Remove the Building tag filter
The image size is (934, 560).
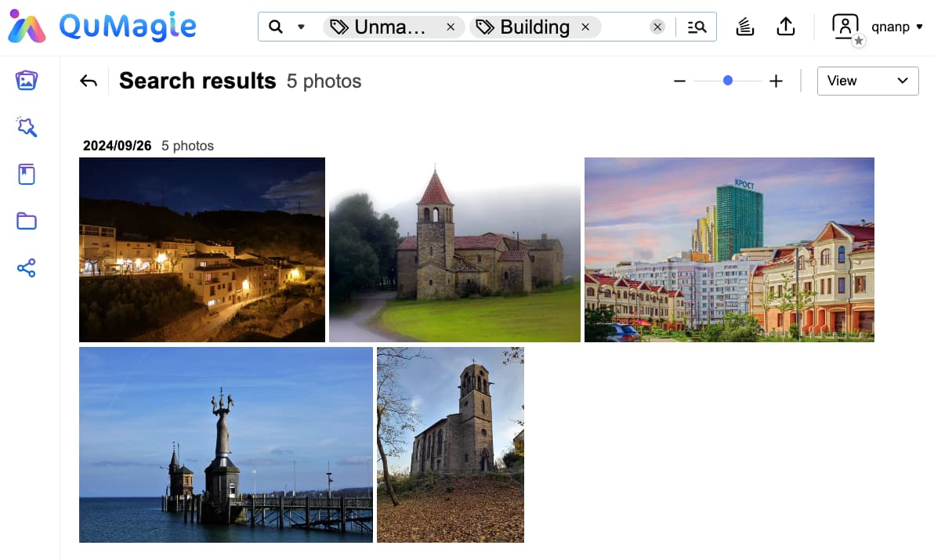[585, 27]
